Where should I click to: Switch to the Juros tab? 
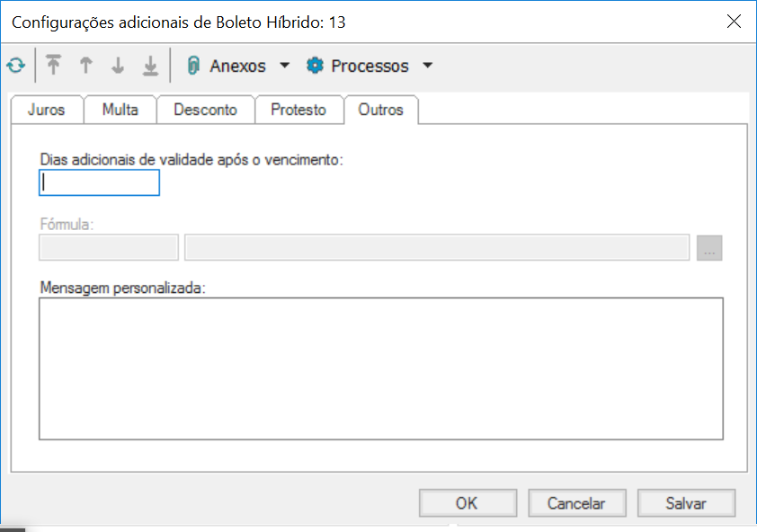pos(47,110)
